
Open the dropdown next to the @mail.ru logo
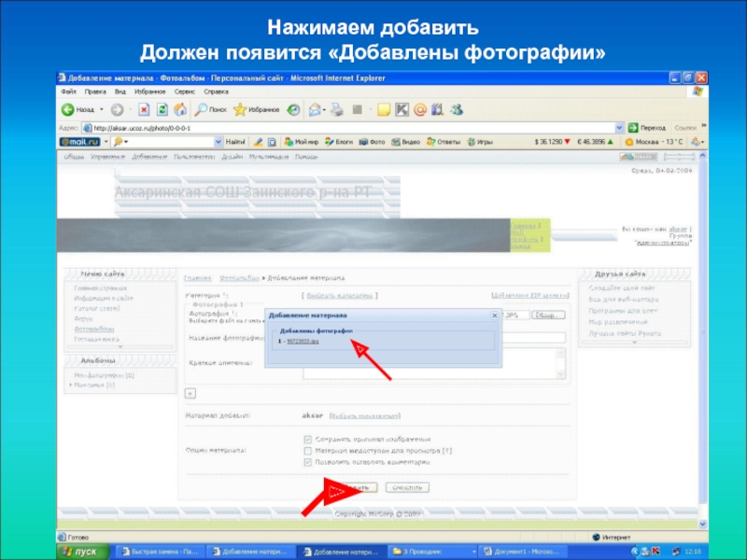tap(106, 142)
